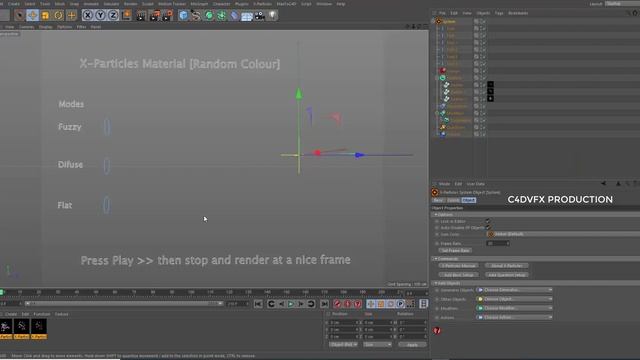
Task: Click the red help icon in Attributes panel
Action: pos(437,330)
